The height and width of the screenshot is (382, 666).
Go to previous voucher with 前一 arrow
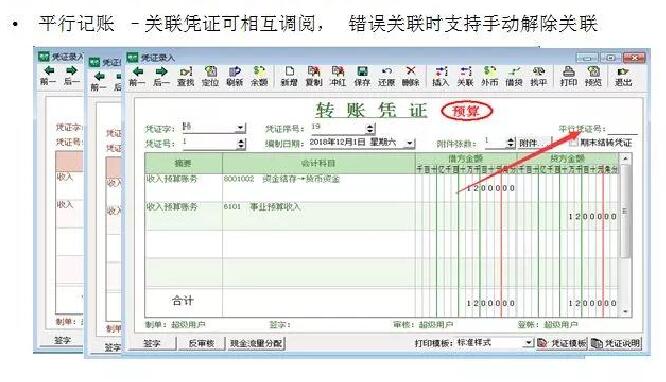(x=137, y=76)
